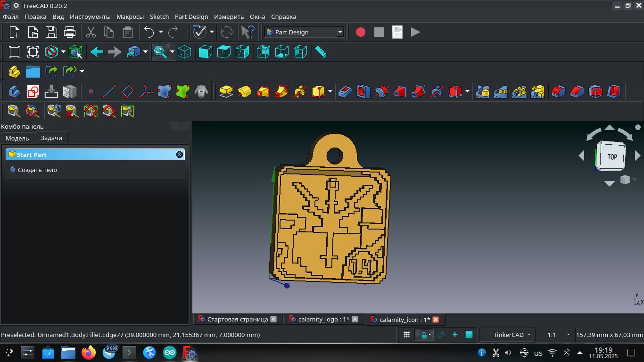Click the Thickness tool icon
This screenshot has width=644, height=362.
tap(614, 91)
